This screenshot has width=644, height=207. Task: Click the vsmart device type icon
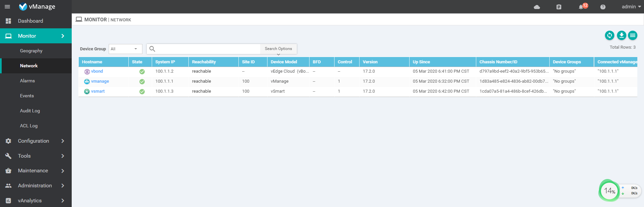coord(87,92)
